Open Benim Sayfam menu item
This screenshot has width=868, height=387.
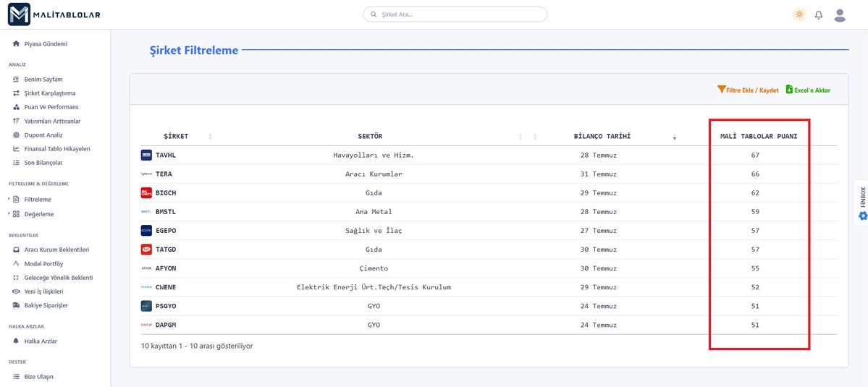coord(43,80)
